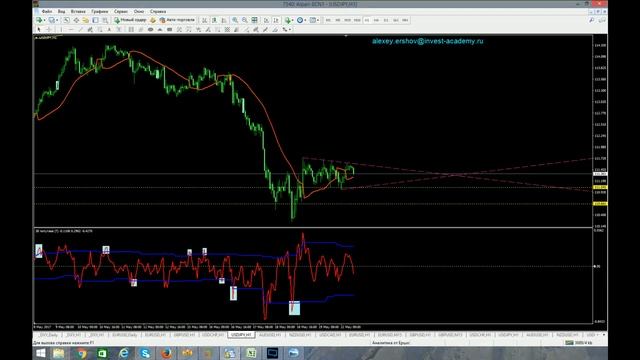The width and height of the screenshot is (640, 360).
Task: Zoom in on the chart
Action: [x=235, y=20]
